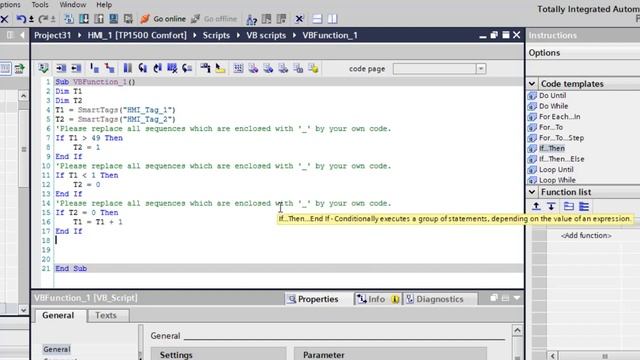Screen dimensions: 640x360
Task: Place cursor on code line 18
Action: pos(289,240)
